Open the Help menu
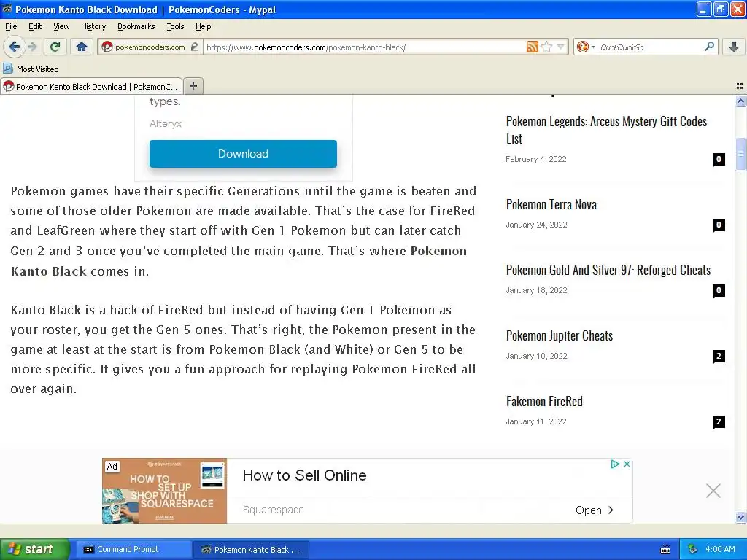 [x=203, y=26]
